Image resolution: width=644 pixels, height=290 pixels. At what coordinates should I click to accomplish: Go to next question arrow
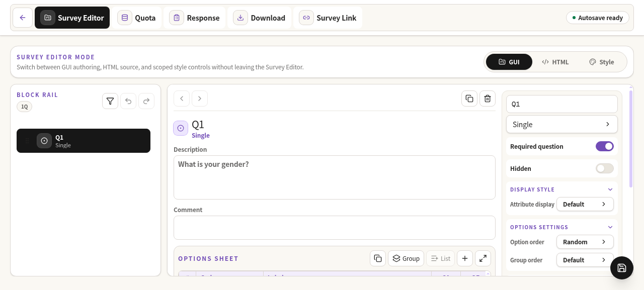coord(200,99)
